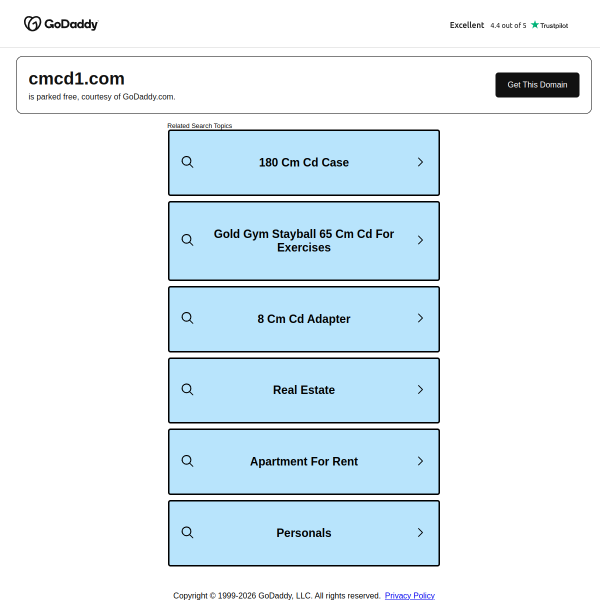Click chevron arrow on 8 Cm Cd Adapter

[420, 318]
